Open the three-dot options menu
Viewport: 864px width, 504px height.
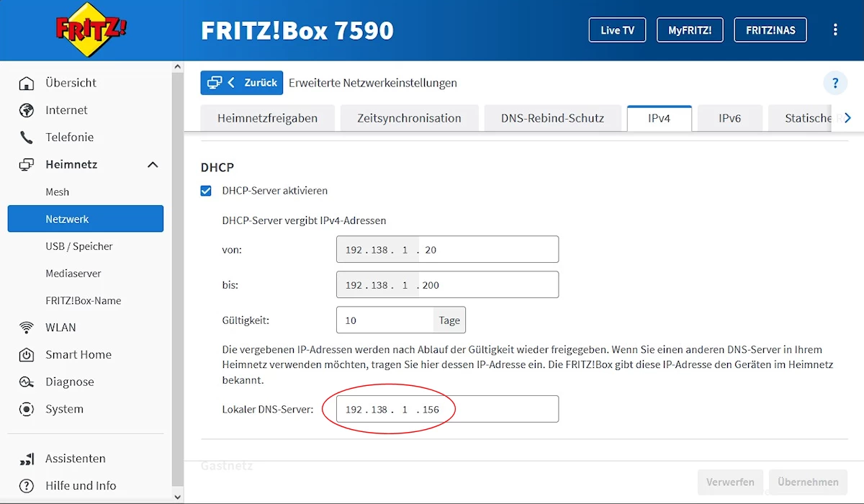click(835, 30)
